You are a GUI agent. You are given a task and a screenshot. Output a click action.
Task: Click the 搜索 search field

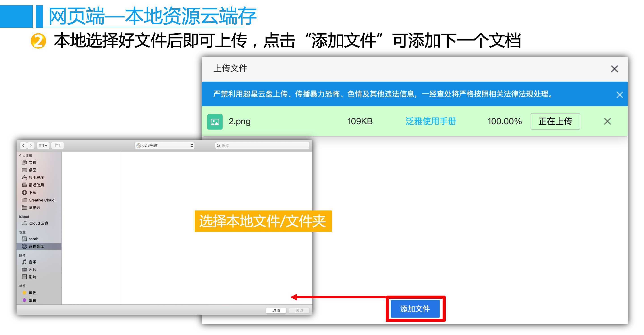tap(262, 146)
